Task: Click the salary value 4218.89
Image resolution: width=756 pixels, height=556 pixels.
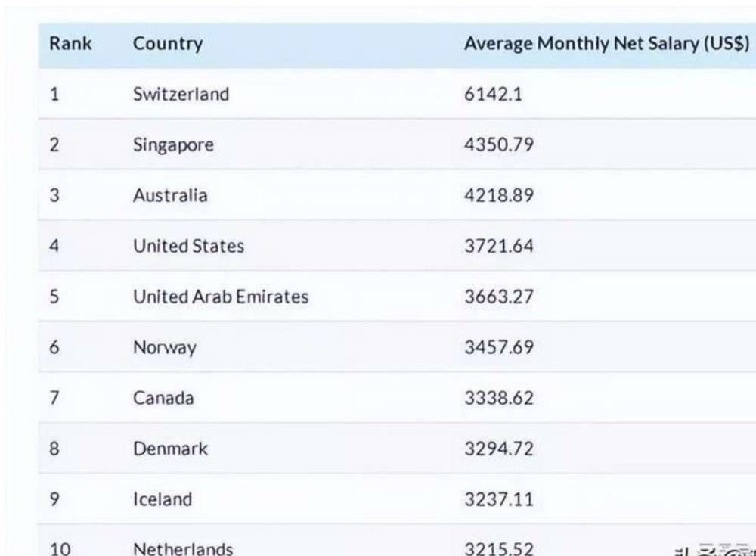Action: (x=499, y=196)
